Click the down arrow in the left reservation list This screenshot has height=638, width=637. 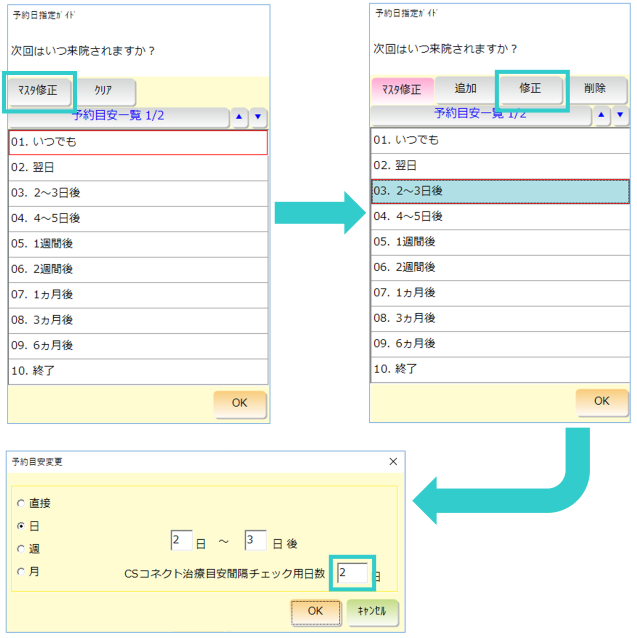point(258,117)
